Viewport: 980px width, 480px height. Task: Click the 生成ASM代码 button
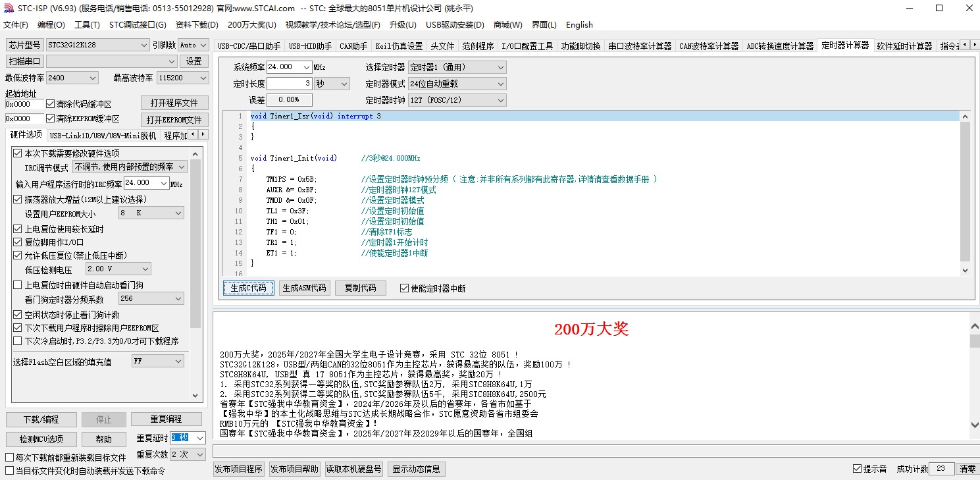[x=305, y=288]
